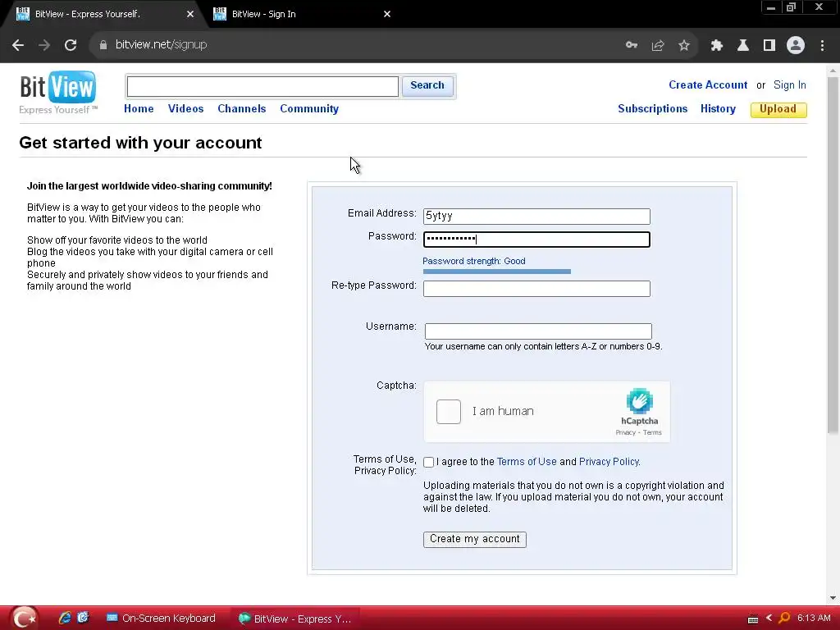This screenshot has height=630, width=840.
Task: Open the browser three-dot menu
Action: [x=822, y=45]
